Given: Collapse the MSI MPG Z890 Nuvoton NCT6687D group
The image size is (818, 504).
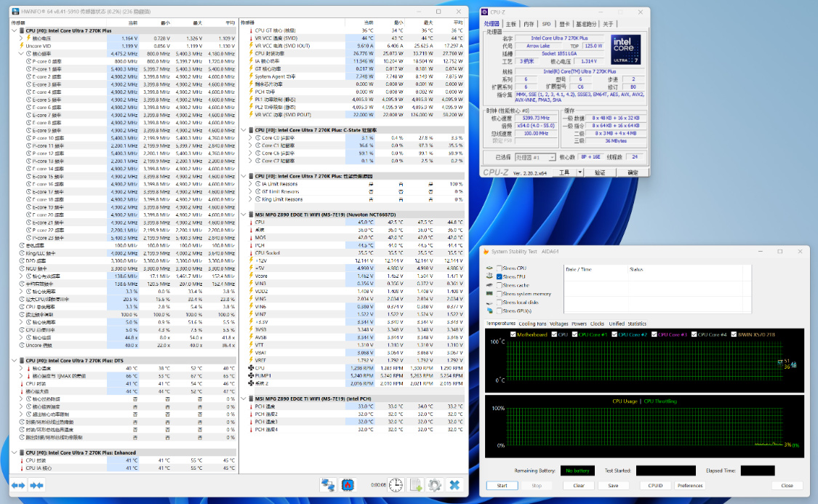Looking at the screenshot, I should point(244,215).
